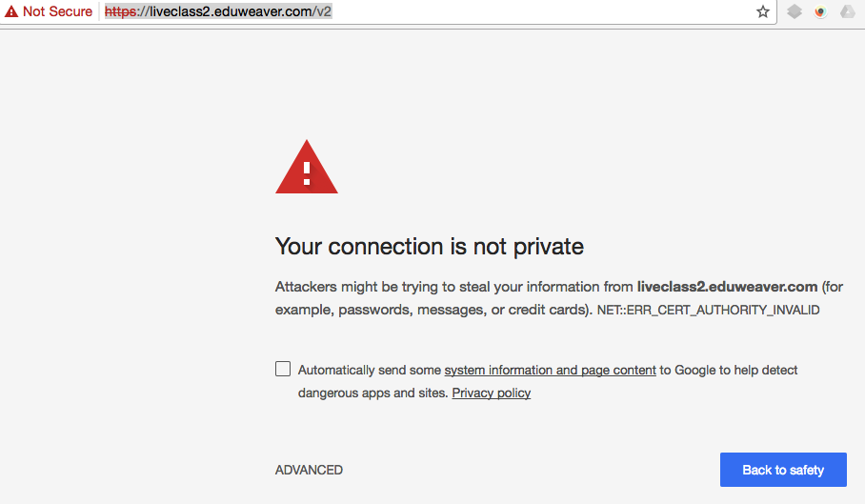865x504 pixels.
Task: Click the NET::ERR_CERT_AUTHORITY_INVALID error code
Action: pos(709,310)
